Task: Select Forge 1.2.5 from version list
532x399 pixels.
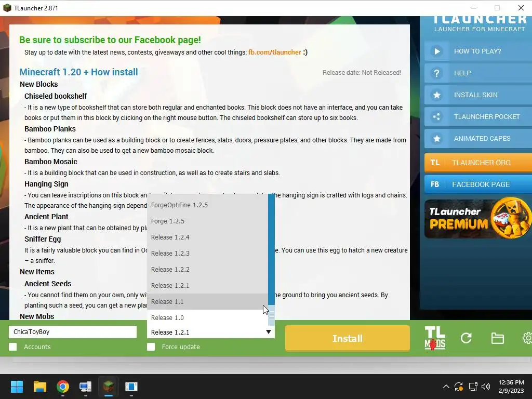Action: (207, 221)
